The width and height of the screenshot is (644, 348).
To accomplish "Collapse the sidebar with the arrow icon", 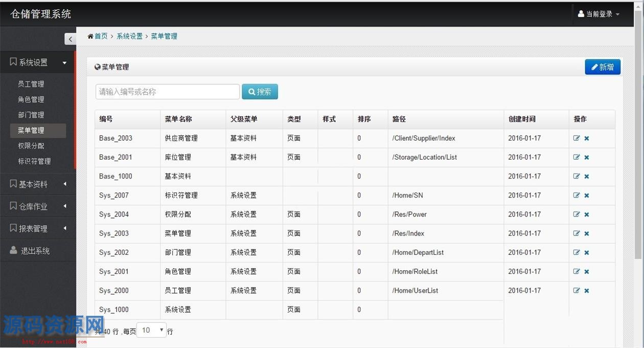I will (x=70, y=39).
